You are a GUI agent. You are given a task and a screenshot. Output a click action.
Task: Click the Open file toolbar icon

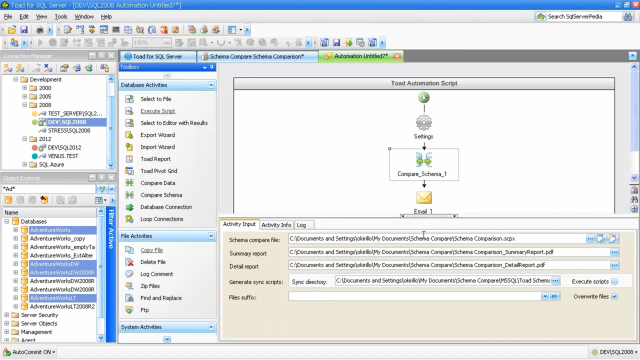coord(12,30)
